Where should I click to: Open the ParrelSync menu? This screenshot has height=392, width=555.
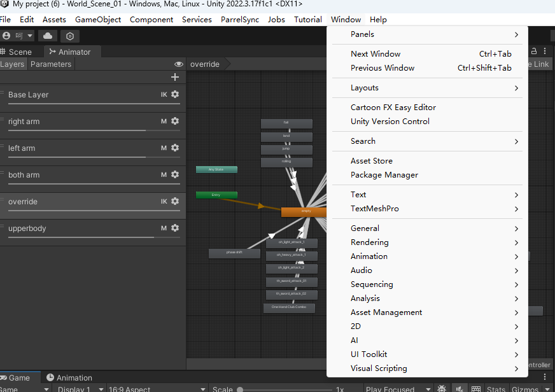(x=239, y=20)
